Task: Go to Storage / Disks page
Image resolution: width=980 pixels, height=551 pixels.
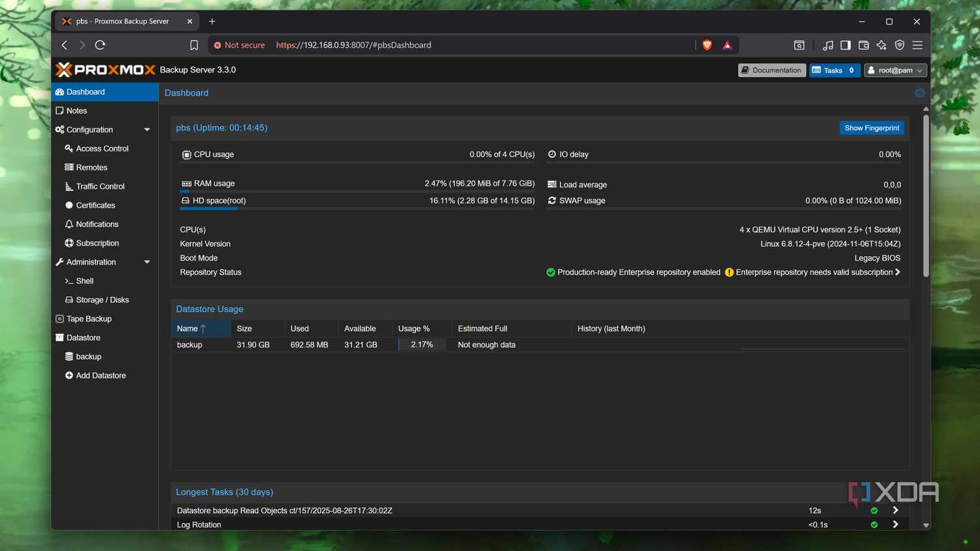Action: click(105, 300)
